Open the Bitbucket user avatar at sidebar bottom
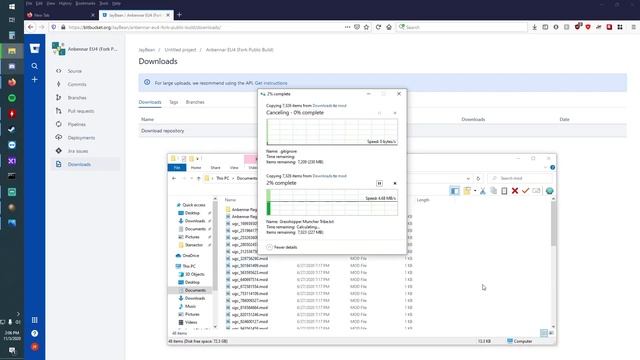 pyautogui.click(x=35, y=347)
